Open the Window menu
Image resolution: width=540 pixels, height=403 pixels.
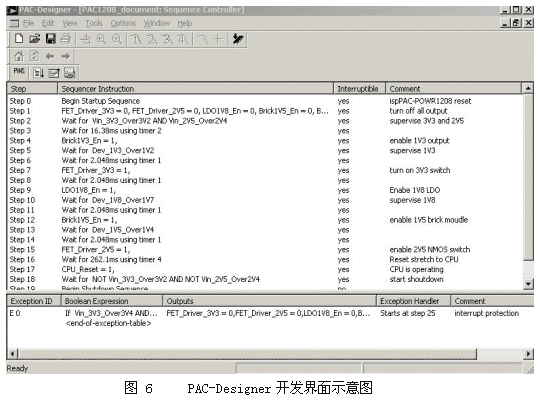[x=157, y=23]
